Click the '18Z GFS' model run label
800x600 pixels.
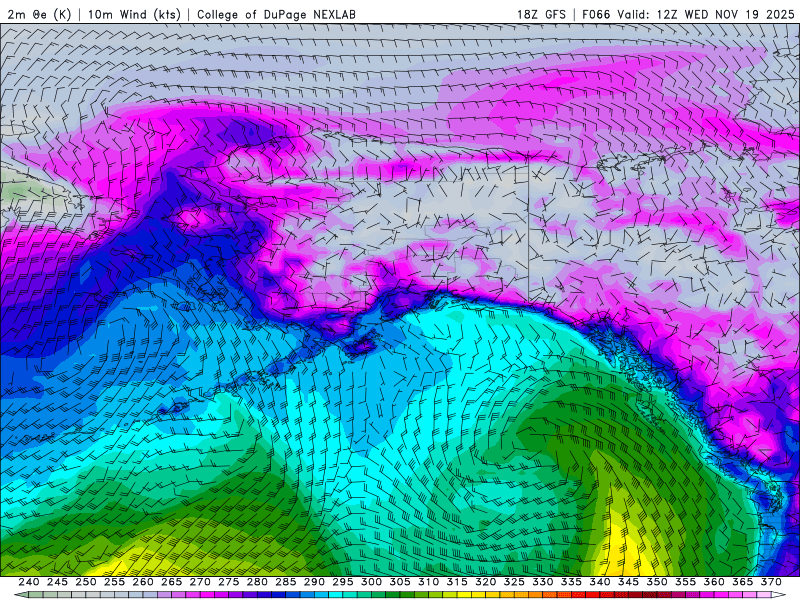pyautogui.click(x=541, y=14)
